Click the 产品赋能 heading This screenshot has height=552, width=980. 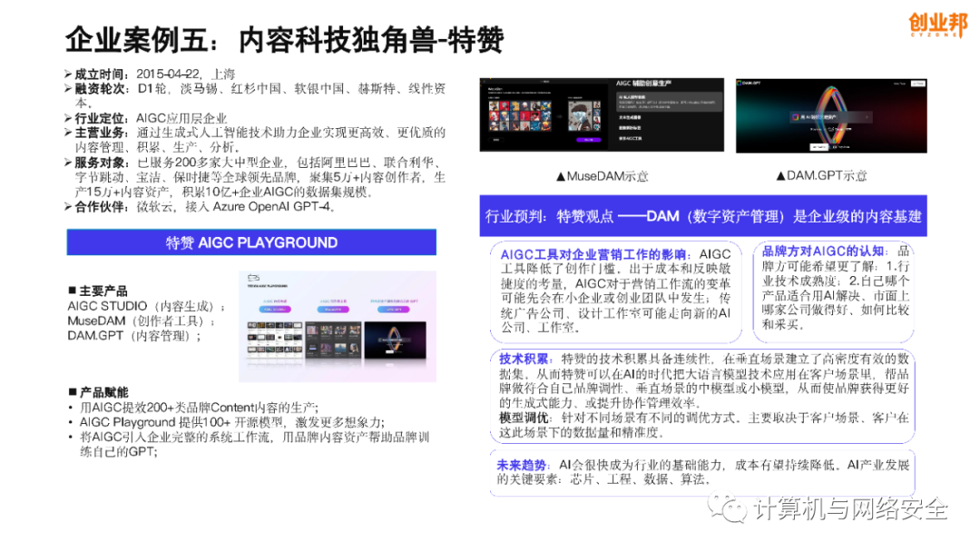(x=99, y=392)
